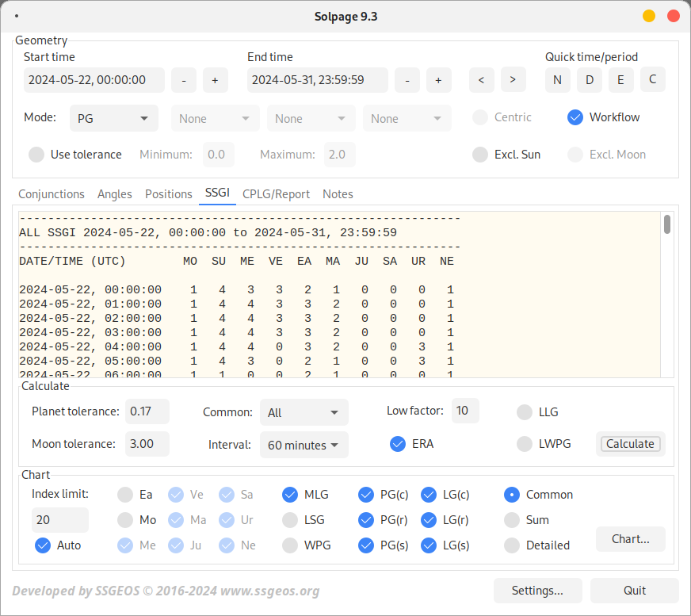Click the yellow minimize window button
The image size is (691, 616).
(649, 16)
